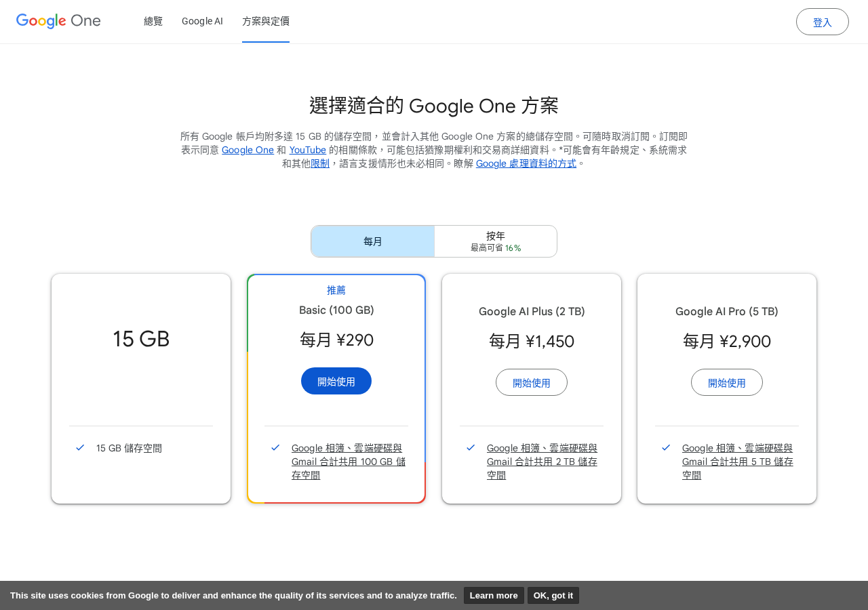868x610 pixels.
Task: Open the Google One terms link
Action: click(x=248, y=150)
